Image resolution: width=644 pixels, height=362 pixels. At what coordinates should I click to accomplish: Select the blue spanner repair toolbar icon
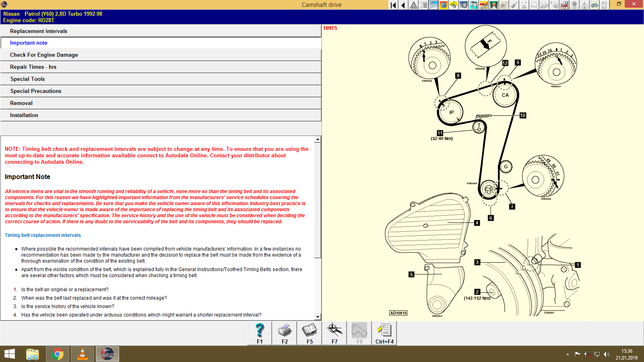point(434,5)
